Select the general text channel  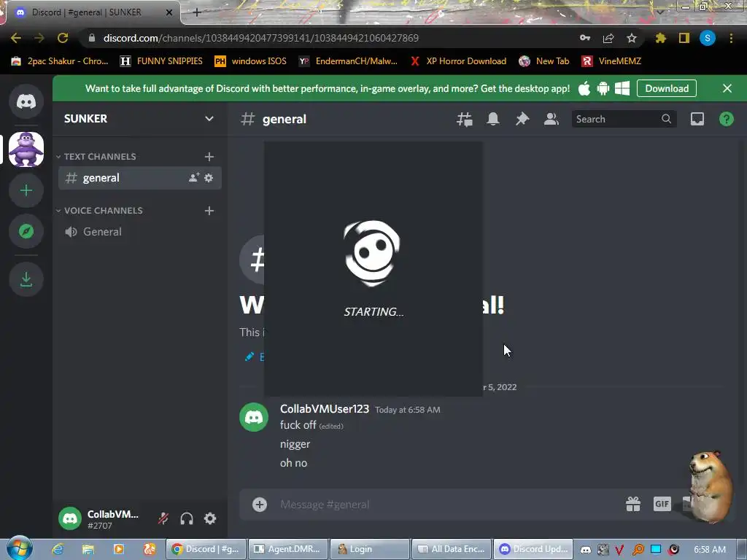(x=139, y=178)
